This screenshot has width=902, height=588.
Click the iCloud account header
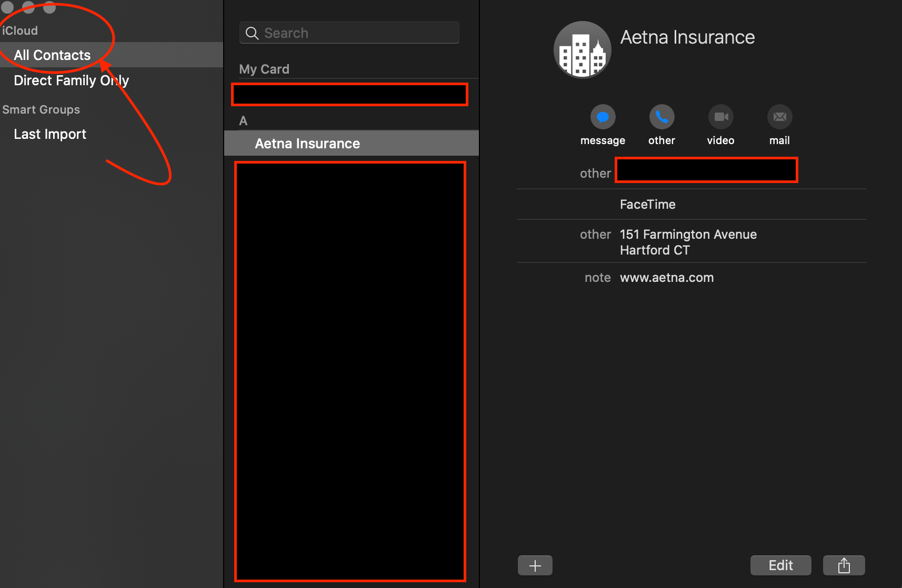pyautogui.click(x=20, y=31)
